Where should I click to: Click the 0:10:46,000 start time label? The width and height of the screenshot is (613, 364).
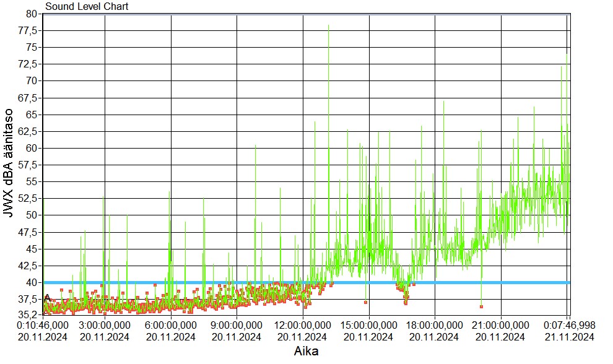(43, 325)
